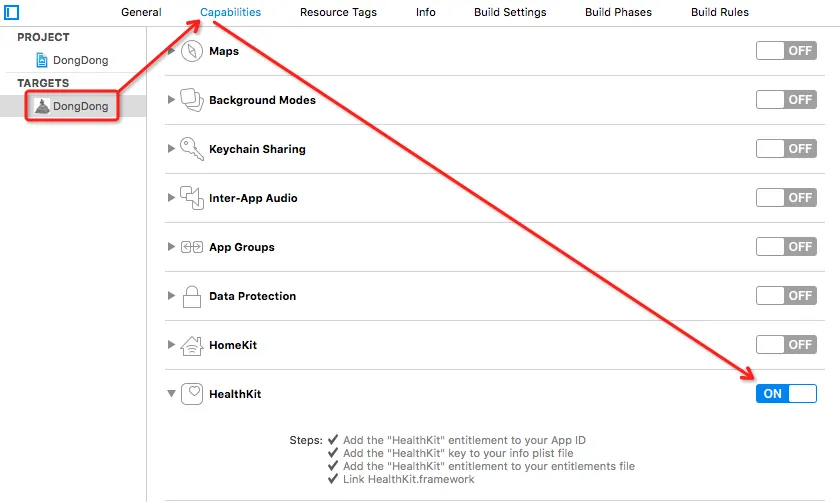Collapse the HealthKit disclosure triangle
Image resolution: width=840 pixels, height=502 pixels.
point(171,394)
